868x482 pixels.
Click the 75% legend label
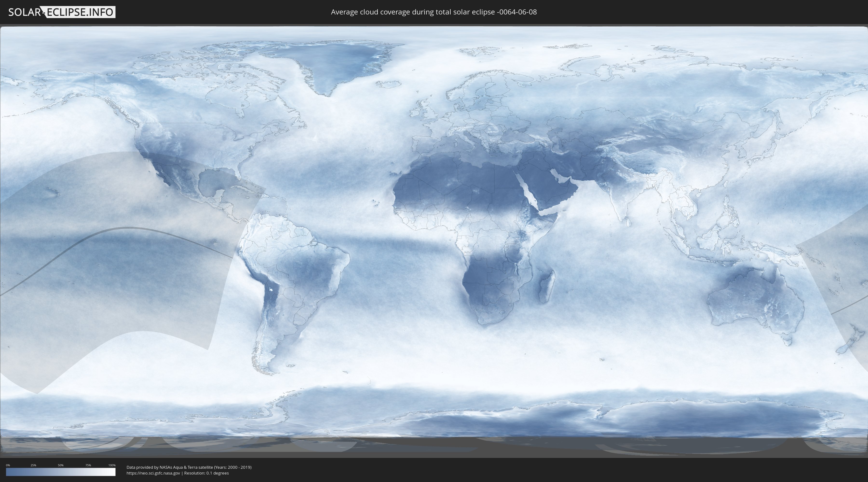pyautogui.click(x=88, y=465)
